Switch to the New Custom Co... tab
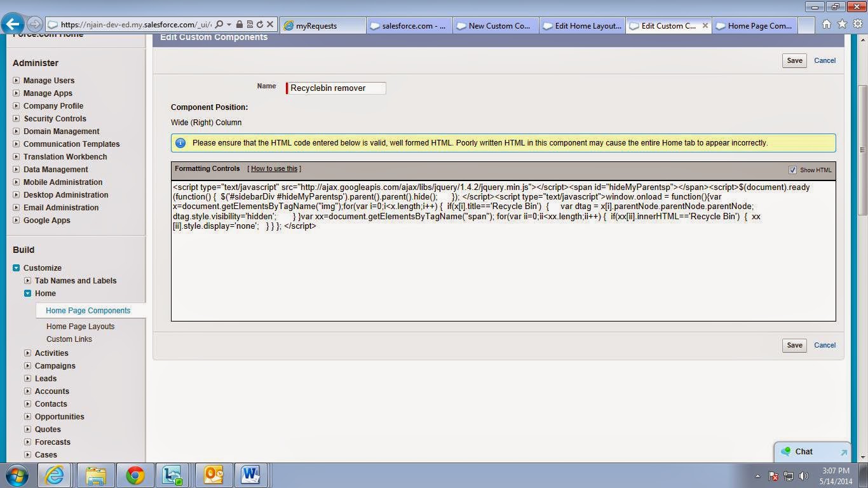The image size is (868, 488). (x=496, y=25)
